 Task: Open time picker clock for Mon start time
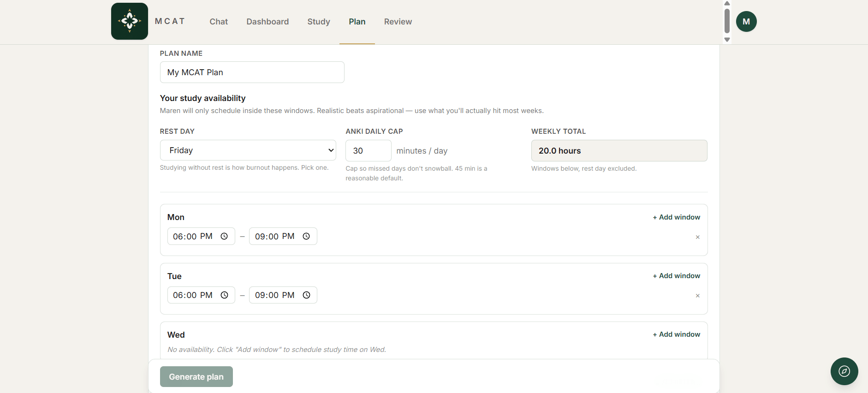point(224,236)
